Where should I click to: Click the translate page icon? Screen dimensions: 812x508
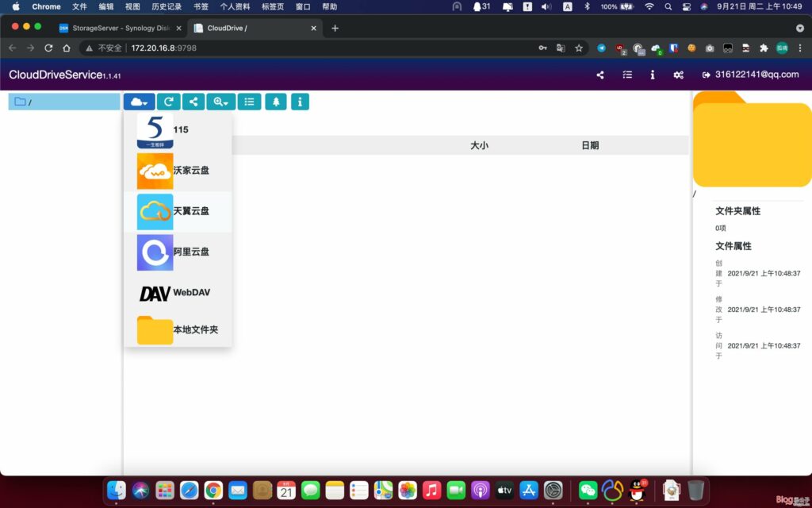point(561,48)
